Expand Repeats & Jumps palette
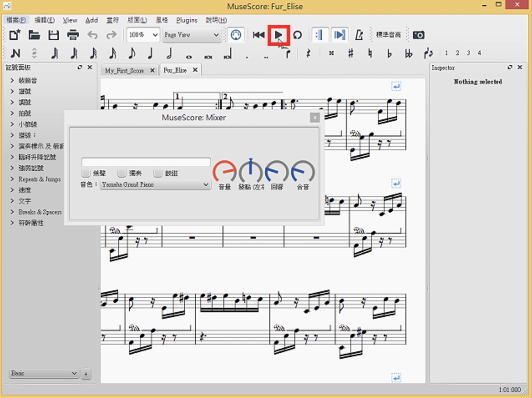The image size is (532, 398). pyautogui.click(x=13, y=179)
